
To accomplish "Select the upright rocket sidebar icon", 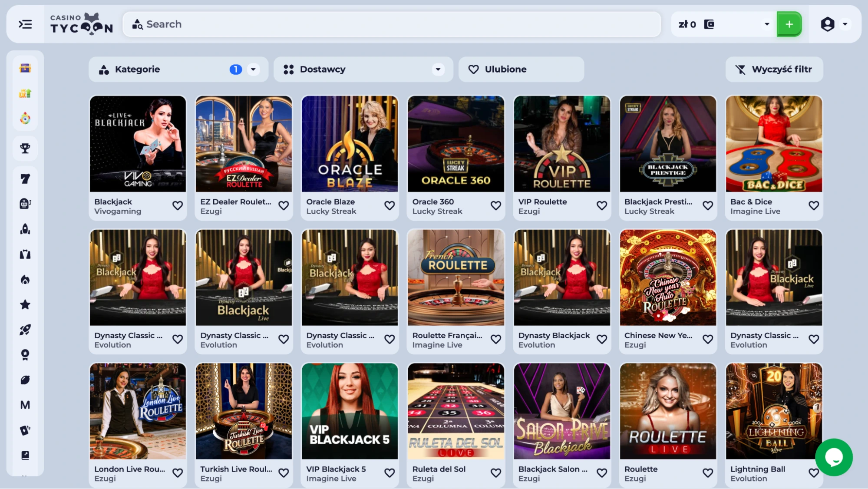I will (25, 229).
